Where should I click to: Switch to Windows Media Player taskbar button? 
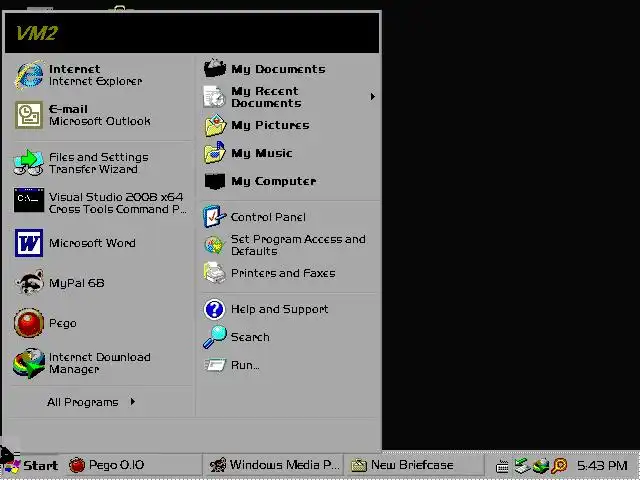click(274, 465)
